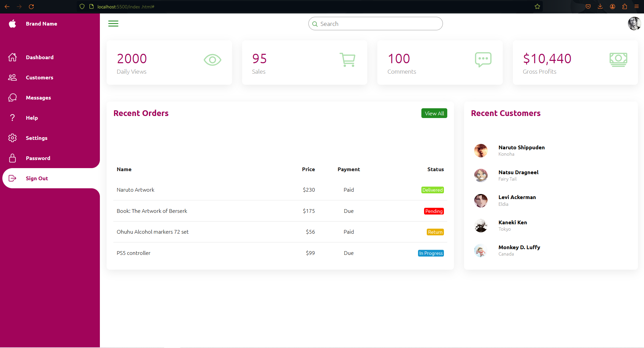Choose Sign Out in the sidebar
This screenshot has width=644, height=348.
click(x=37, y=179)
